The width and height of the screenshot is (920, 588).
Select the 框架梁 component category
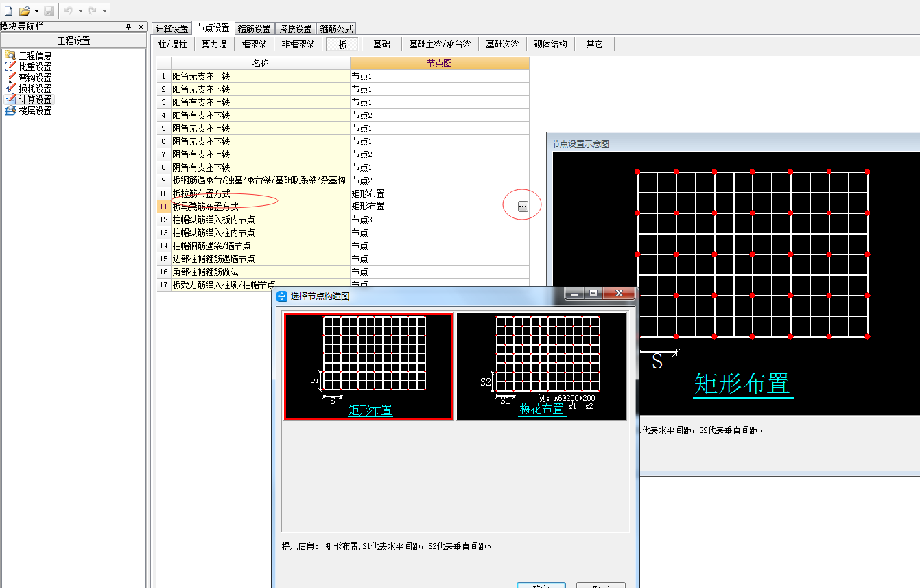[254, 44]
